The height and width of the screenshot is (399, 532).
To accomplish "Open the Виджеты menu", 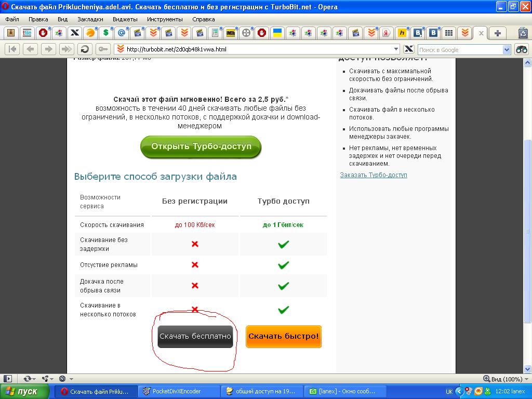I will (x=125, y=19).
